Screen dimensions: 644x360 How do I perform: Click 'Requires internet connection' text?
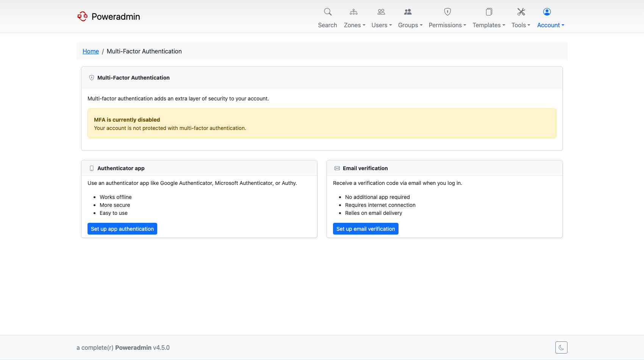pos(380,205)
